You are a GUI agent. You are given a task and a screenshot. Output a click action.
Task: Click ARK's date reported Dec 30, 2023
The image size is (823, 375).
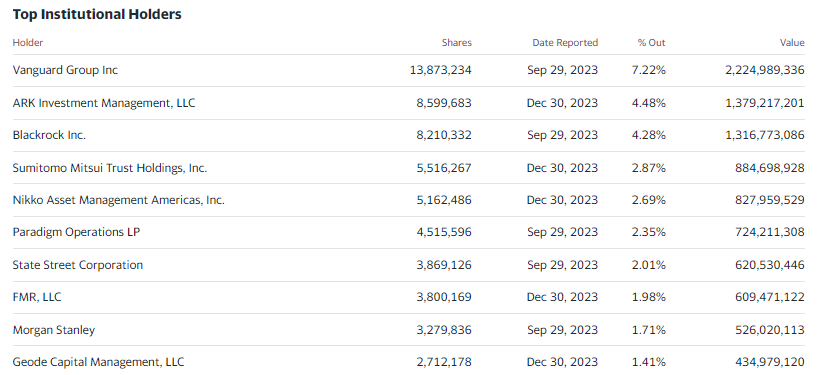563,103
